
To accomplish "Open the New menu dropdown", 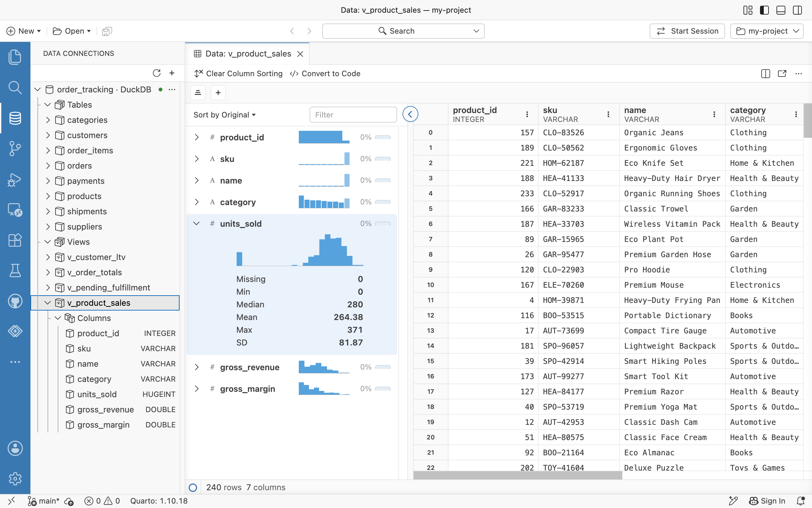I will click(24, 31).
